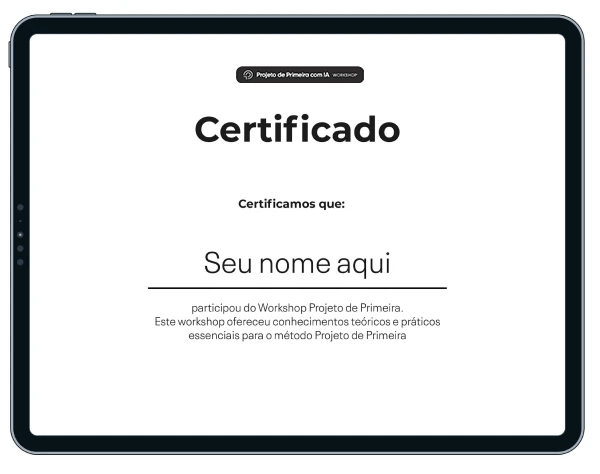The height and width of the screenshot is (474, 600).
Task: Tap the front camera lens on the tablet bezel
Action: tap(21, 234)
